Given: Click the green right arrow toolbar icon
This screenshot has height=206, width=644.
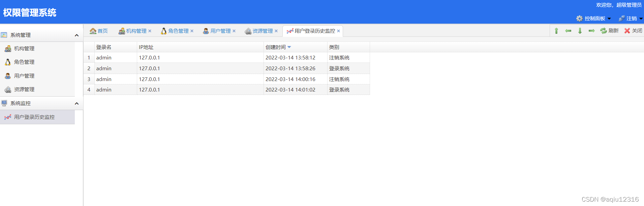Looking at the screenshot, I should 592,31.
